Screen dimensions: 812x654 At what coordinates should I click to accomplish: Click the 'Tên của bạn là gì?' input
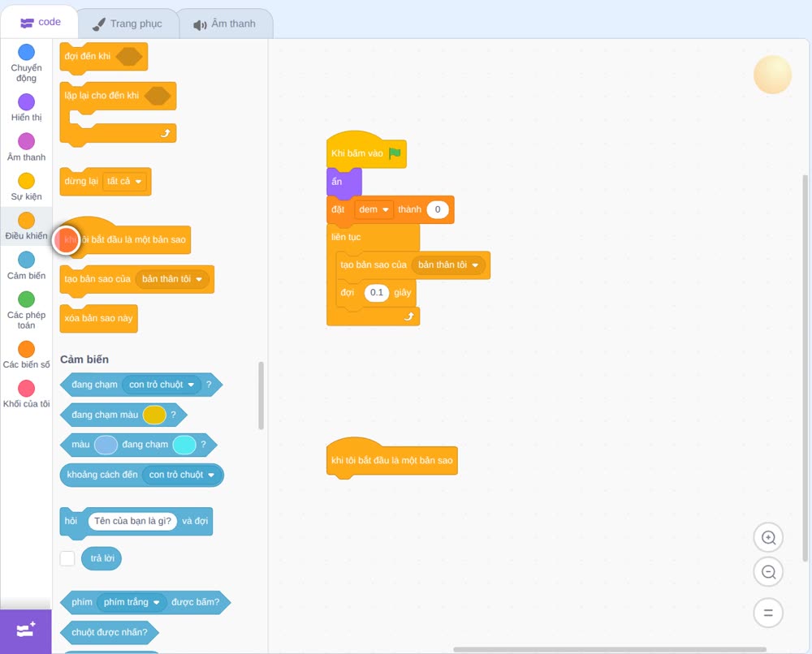(132, 521)
